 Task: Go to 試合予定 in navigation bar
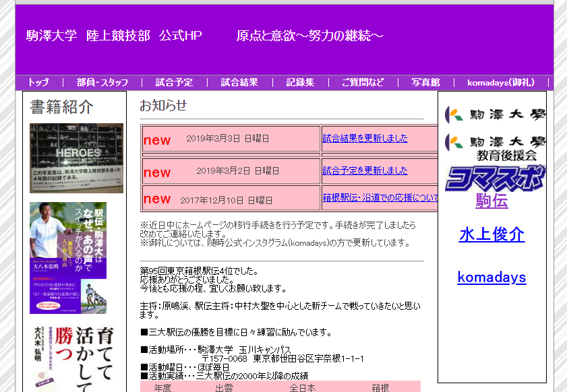coord(174,82)
